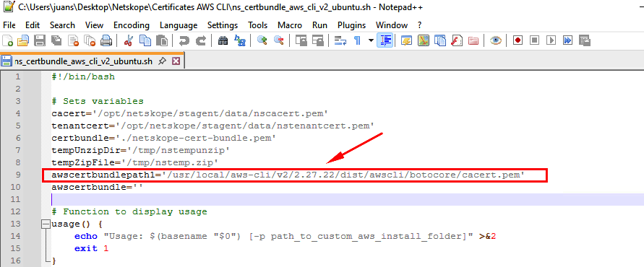Viewport: 644px width, 267px height.
Task: Print the document using the printer icon
Action: (106, 40)
